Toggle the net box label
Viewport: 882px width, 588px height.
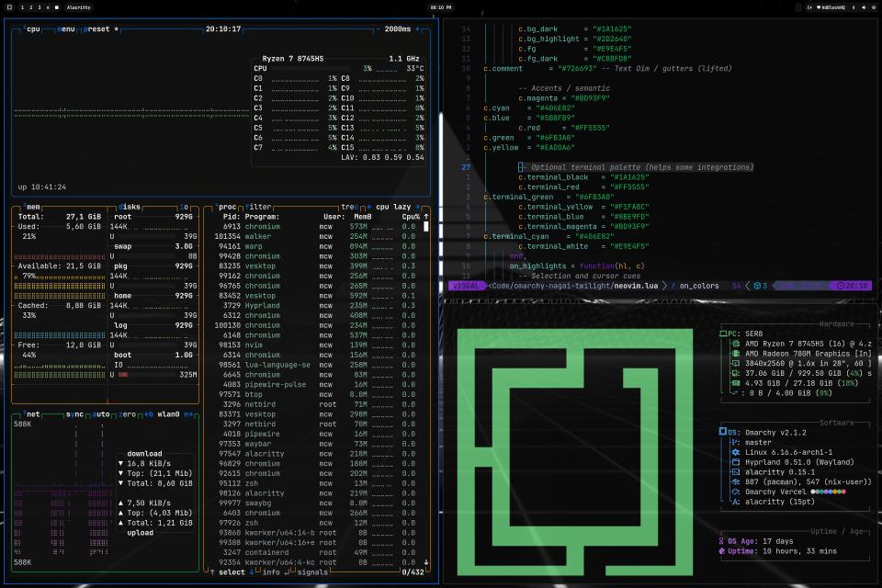(x=32, y=414)
